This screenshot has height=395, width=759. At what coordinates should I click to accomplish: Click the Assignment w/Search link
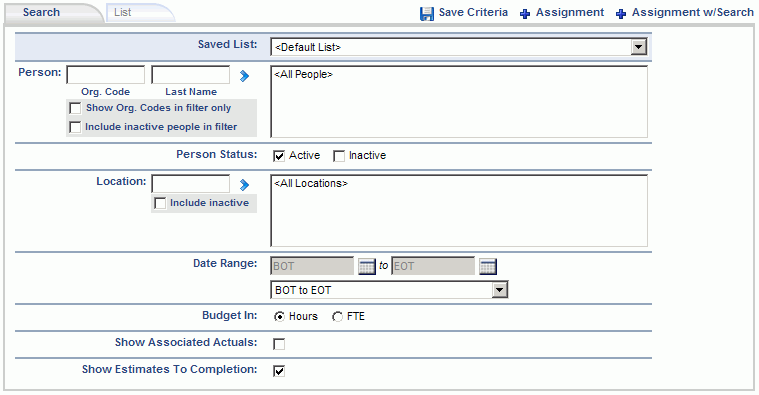pyautogui.click(x=692, y=13)
